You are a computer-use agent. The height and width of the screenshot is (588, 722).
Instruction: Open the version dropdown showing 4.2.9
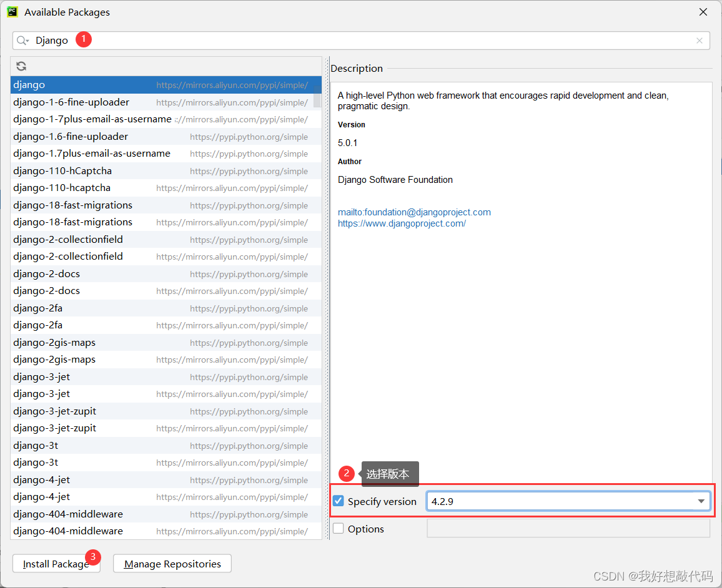(x=701, y=501)
